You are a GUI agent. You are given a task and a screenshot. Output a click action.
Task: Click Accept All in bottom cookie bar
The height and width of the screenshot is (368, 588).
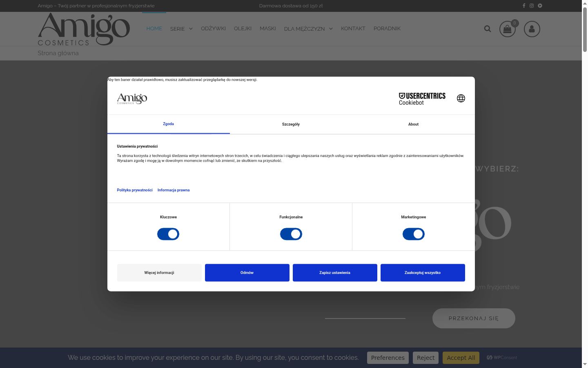tap(461, 358)
